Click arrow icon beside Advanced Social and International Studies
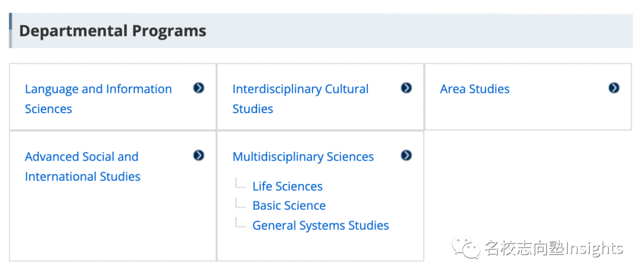Viewport: 644px width, 278px height. coord(199,155)
